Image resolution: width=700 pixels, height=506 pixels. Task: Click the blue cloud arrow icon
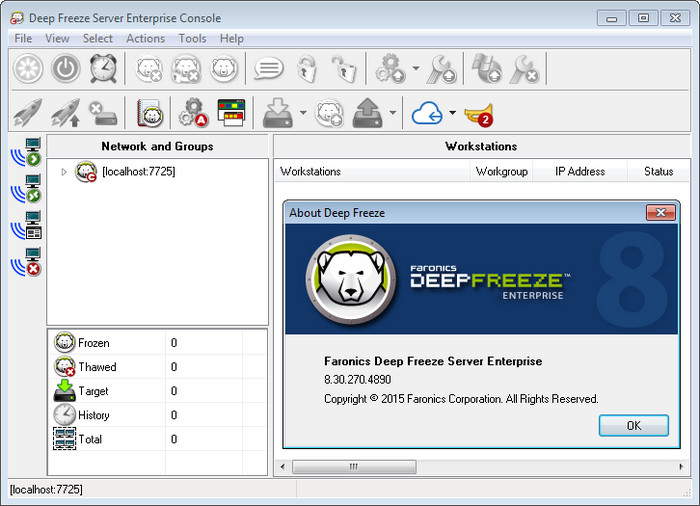(x=427, y=113)
